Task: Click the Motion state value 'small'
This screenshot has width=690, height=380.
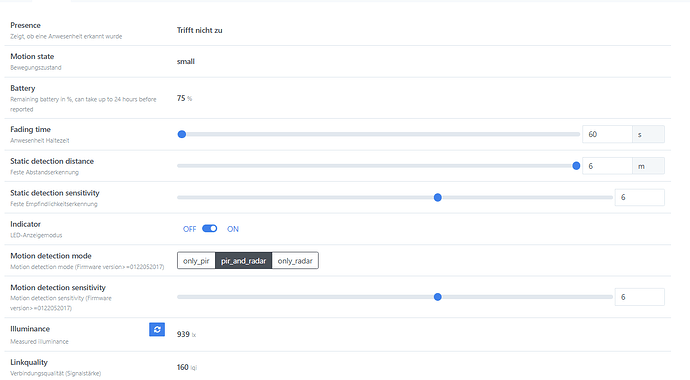Action: (186, 62)
